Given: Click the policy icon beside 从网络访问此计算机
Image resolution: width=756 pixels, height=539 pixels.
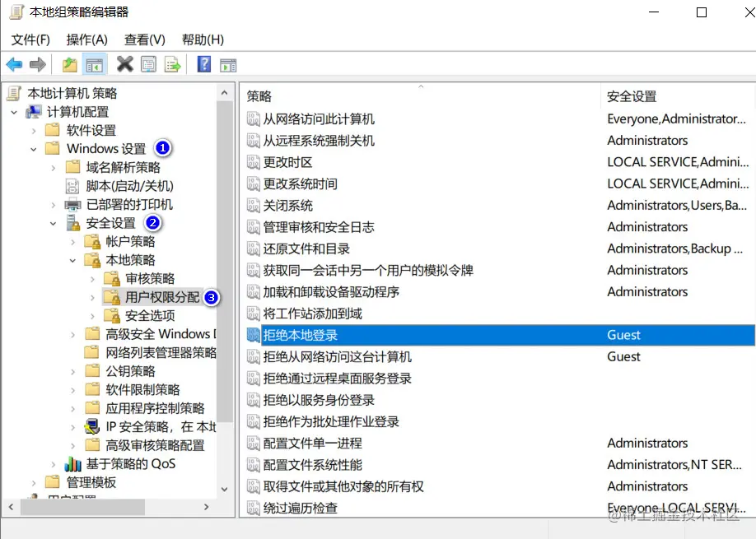Looking at the screenshot, I should click(253, 118).
